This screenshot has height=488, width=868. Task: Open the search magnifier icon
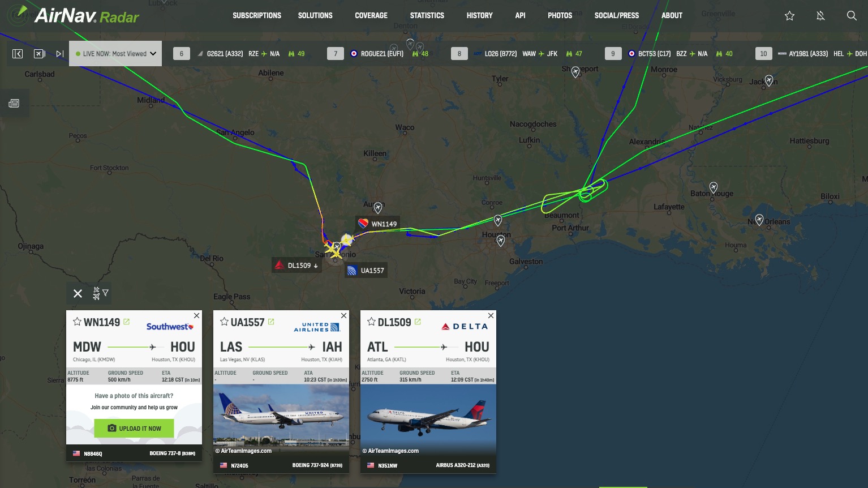(x=851, y=16)
